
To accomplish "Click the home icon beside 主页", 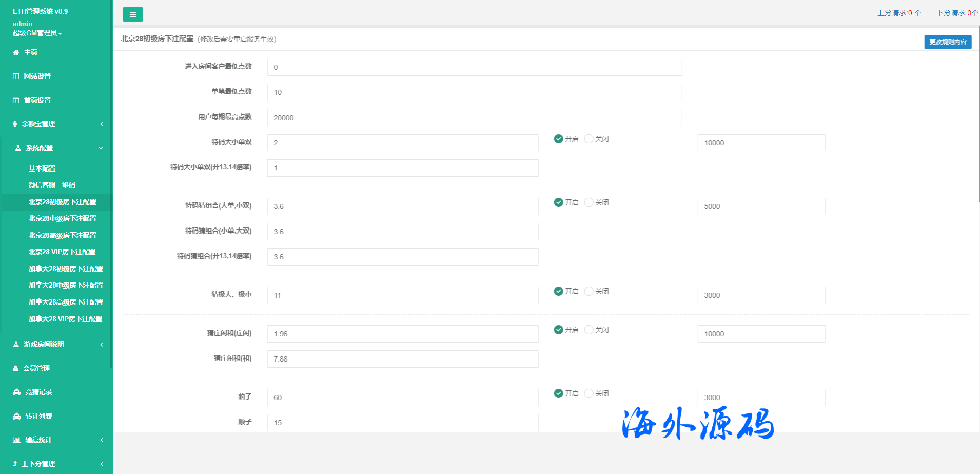I will (x=16, y=52).
